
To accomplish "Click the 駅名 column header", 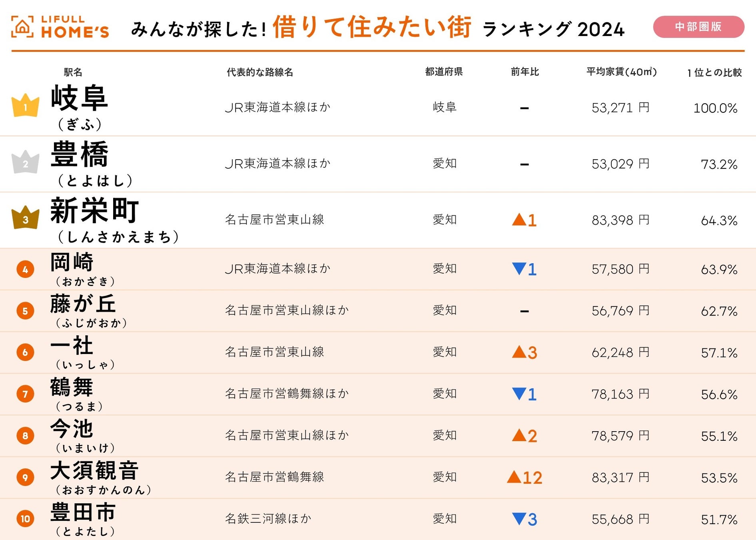I will [x=73, y=72].
